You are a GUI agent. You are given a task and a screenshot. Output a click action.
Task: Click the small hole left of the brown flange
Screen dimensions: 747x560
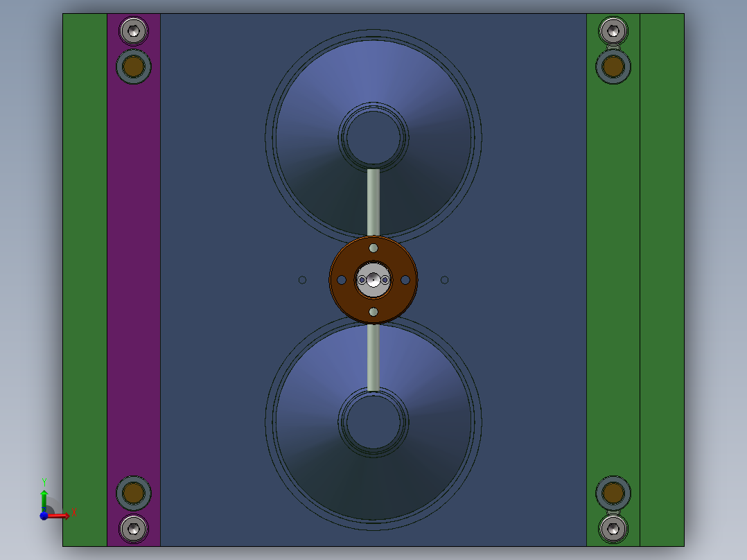(303, 280)
